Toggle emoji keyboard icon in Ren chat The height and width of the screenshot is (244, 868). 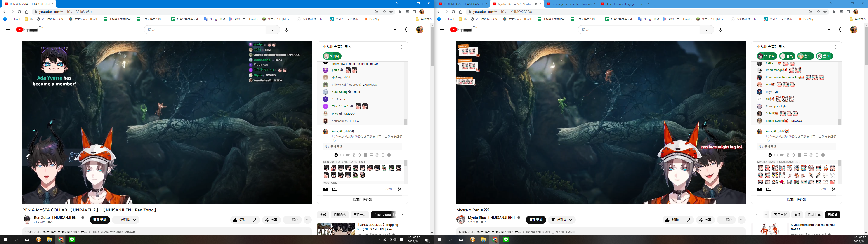point(325,189)
